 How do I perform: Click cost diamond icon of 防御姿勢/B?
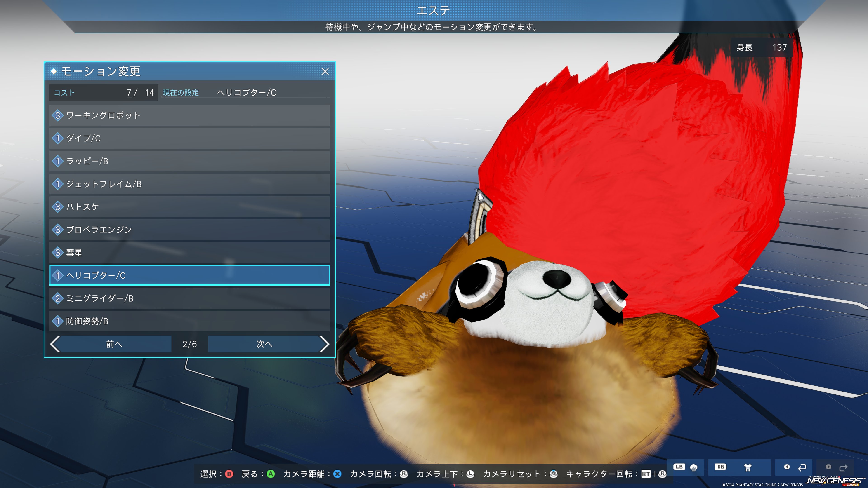click(58, 321)
